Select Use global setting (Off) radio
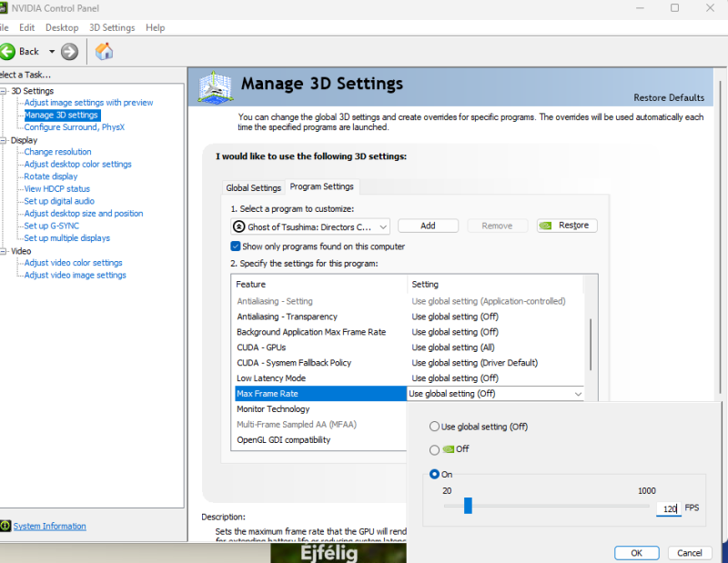The image size is (728, 563). (434, 426)
